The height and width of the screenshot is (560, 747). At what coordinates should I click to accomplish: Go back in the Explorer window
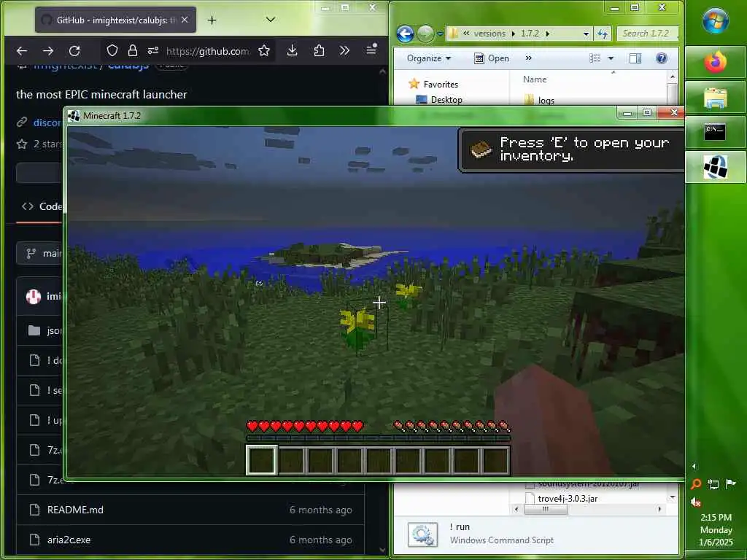[x=406, y=34]
